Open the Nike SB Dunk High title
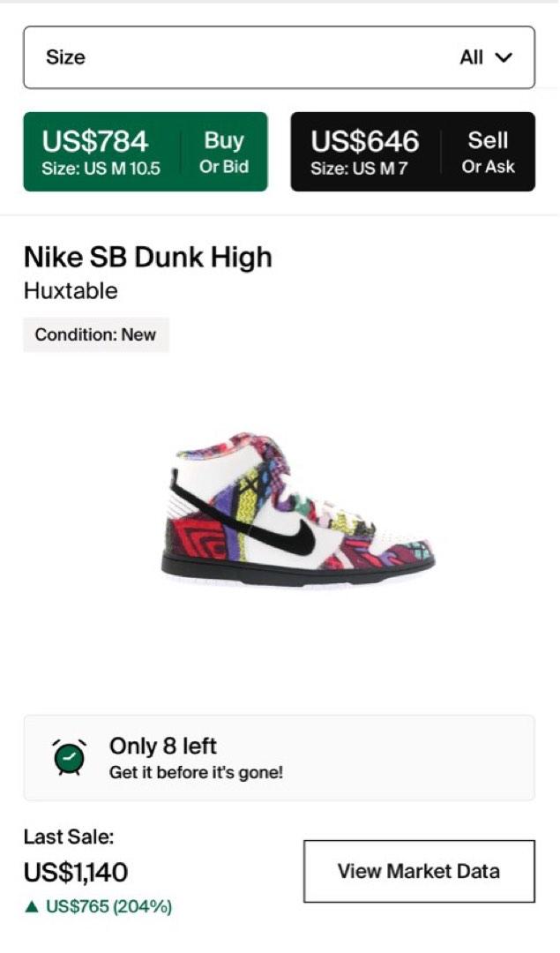This screenshot has height=953, width=560. [147, 258]
